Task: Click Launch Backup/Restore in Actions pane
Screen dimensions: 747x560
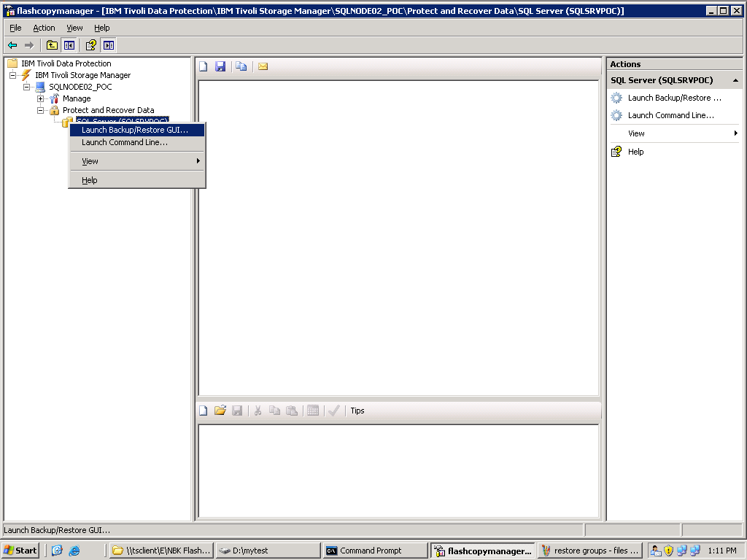Action: point(675,98)
